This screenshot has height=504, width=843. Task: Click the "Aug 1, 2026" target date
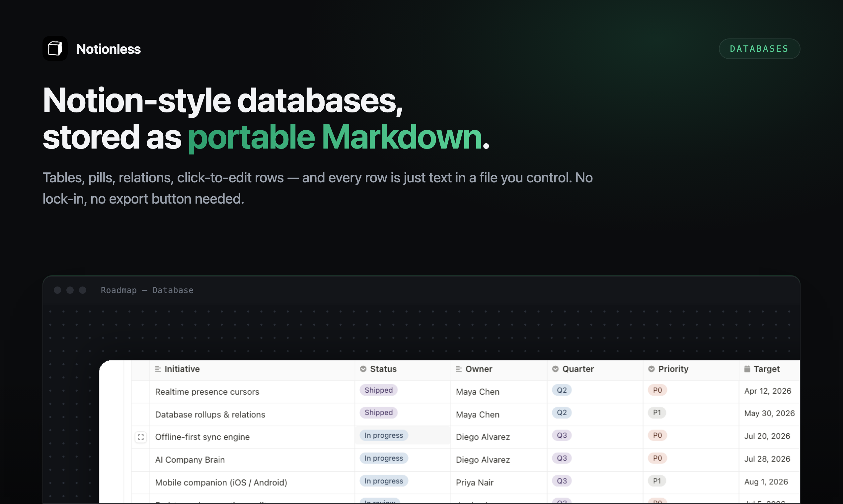tap(766, 482)
